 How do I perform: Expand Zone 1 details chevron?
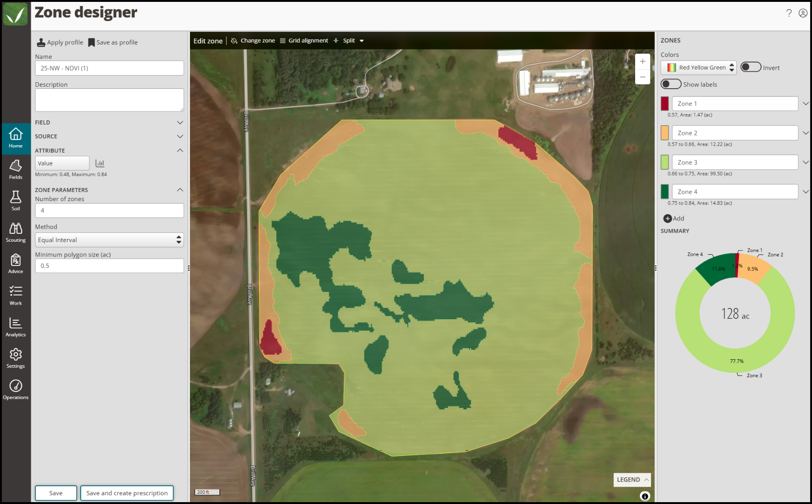pos(805,104)
